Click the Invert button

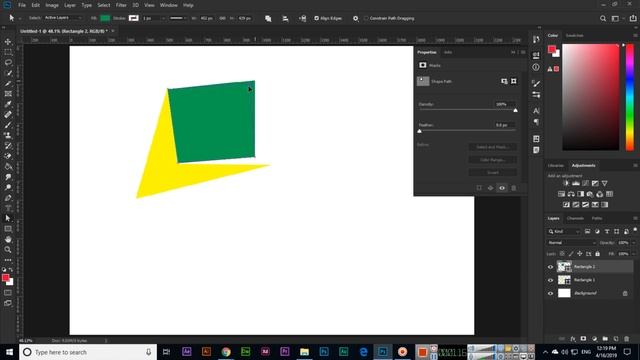[x=493, y=173]
